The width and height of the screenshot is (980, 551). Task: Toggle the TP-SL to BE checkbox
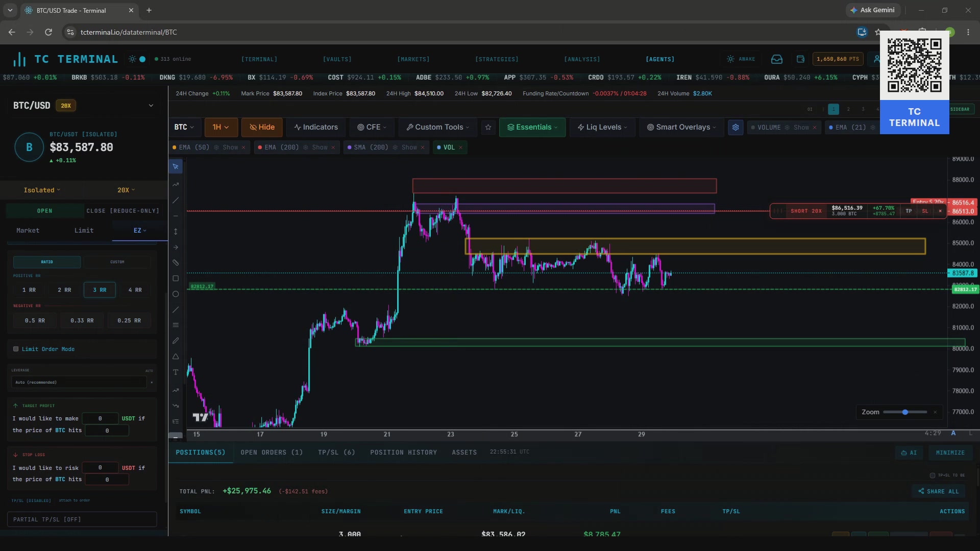933,475
